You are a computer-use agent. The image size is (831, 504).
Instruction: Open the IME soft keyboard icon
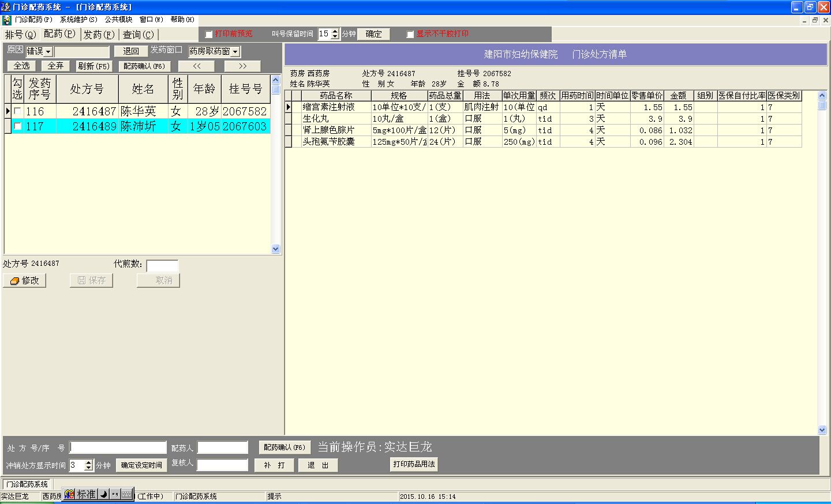pos(126,494)
